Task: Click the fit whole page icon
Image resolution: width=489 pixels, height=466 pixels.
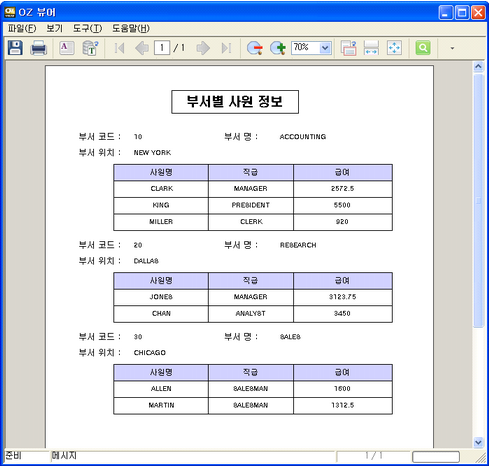Action: click(394, 48)
